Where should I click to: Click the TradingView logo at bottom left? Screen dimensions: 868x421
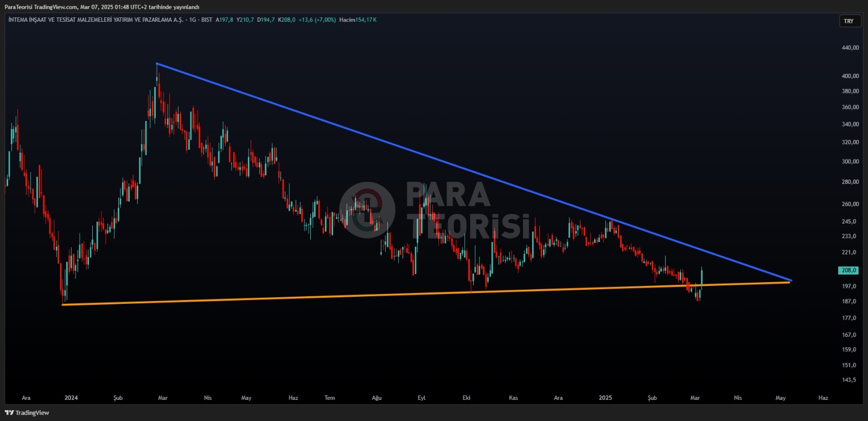click(27, 413)
